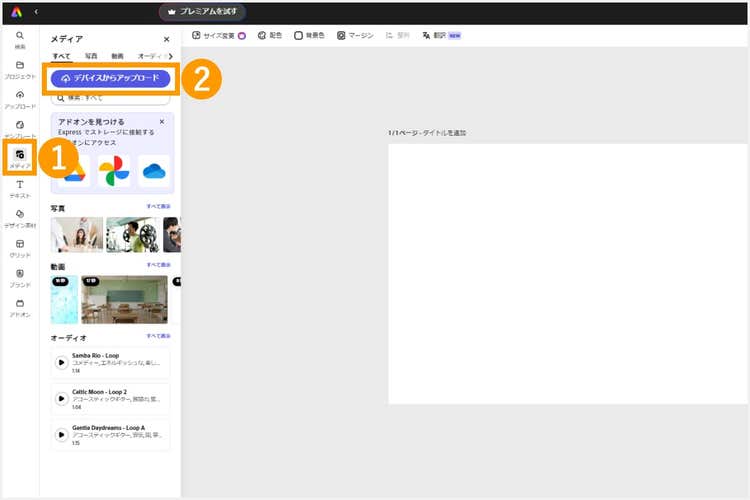Play the Celtic Moon - Loop 2 track

(x=61, y=399)
